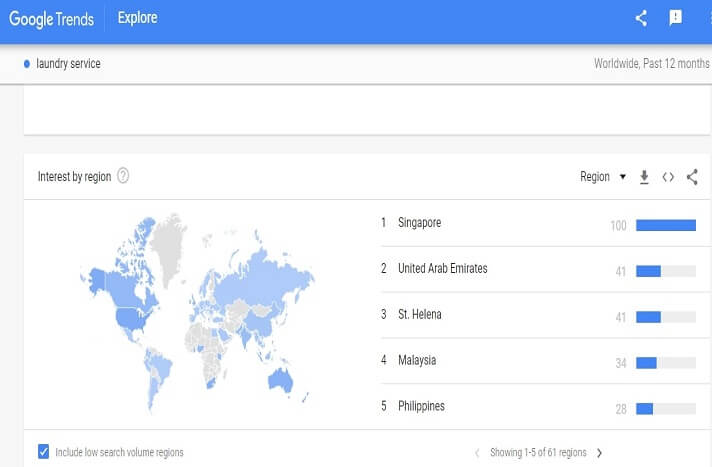712x467 pixels.
Task: Select United Arab Emirates in the list
Action: [x=442, y=269]
